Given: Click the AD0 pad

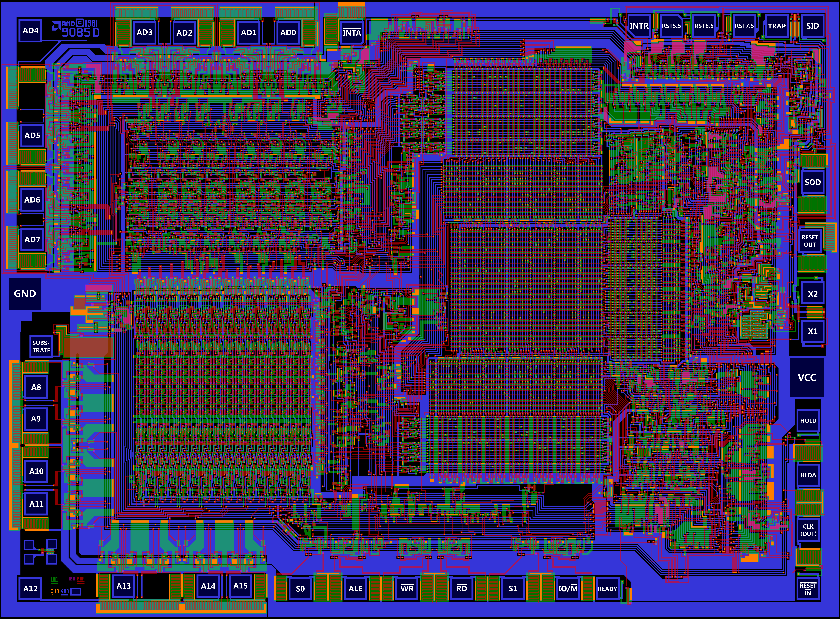Looking at the screenshot, I should click(x=288, y=33).
